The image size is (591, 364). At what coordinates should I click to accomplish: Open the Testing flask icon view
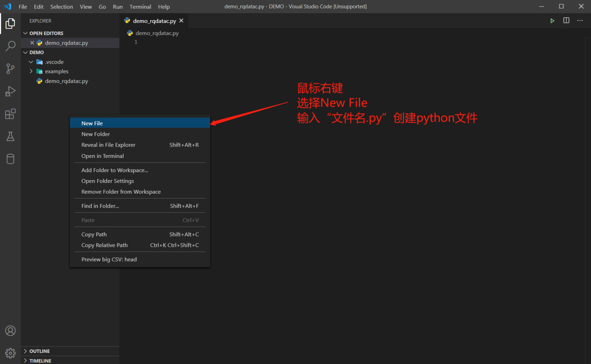tap(10, 137)
